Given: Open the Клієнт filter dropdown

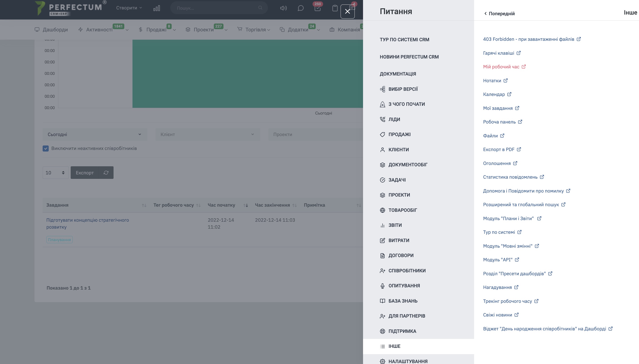Looking at the screenshot, I should 207,134.
